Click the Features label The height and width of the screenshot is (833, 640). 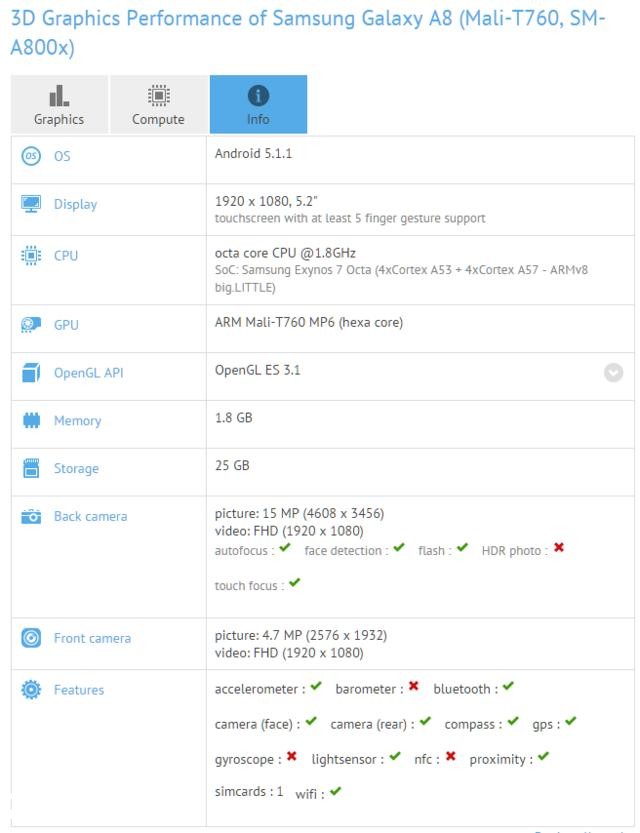79,690
